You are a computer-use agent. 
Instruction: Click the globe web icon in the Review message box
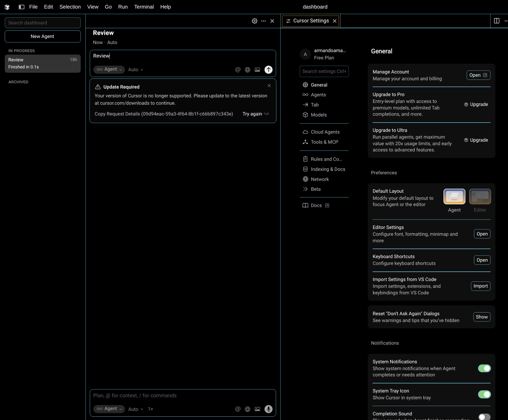click(x=248, y=70)
